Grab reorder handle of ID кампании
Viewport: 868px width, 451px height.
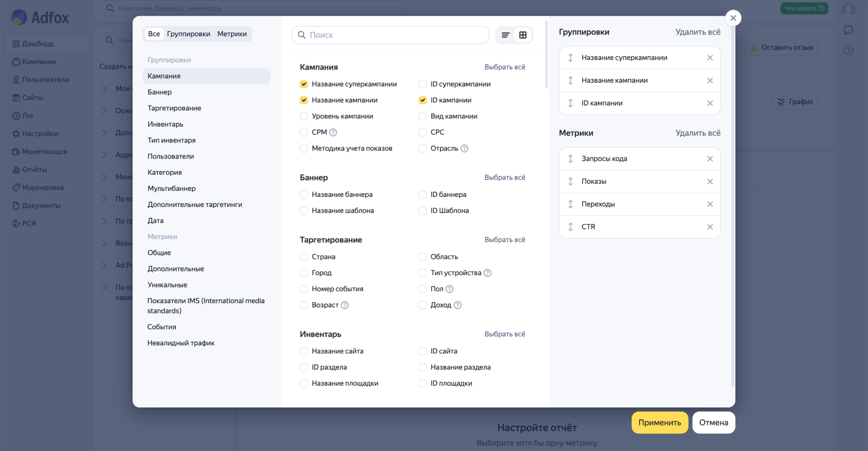571,103
